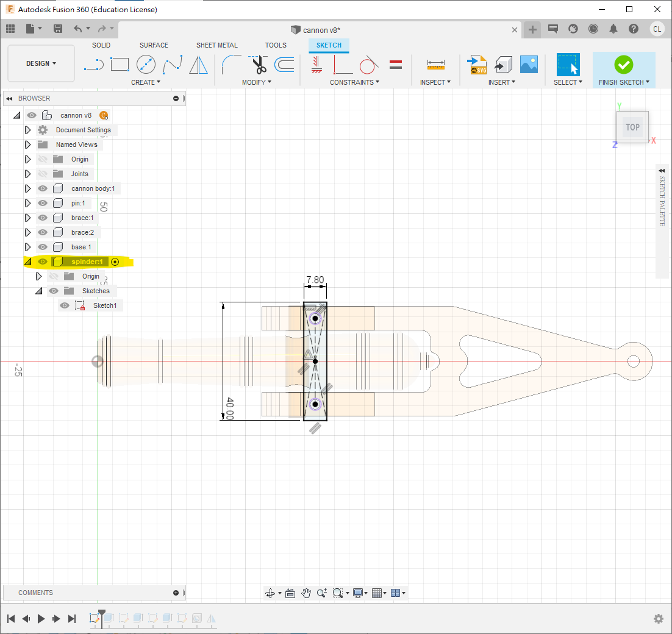Activate the Trim scissors tool

[259, 64]
